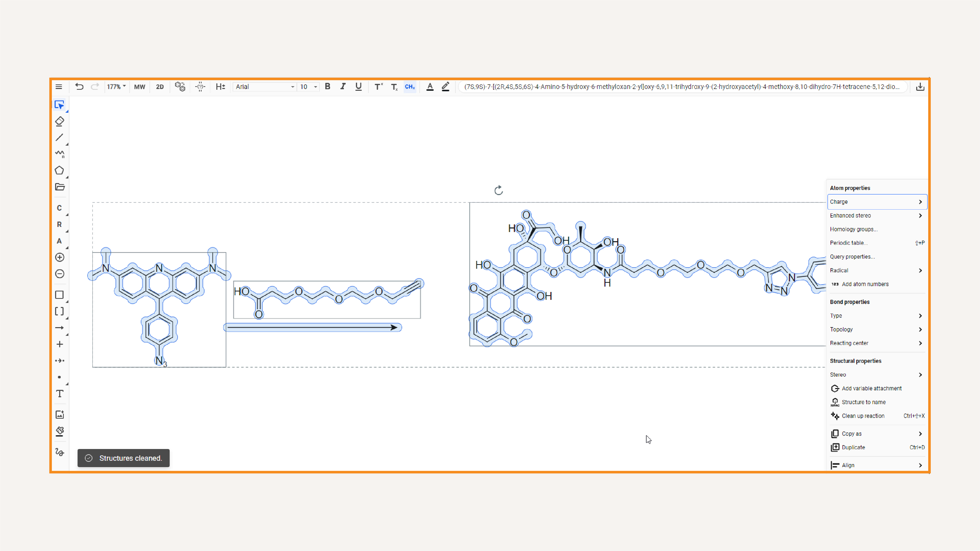The height and width of the screenshot is (551, 980).
Task: Select the reaction plus sign tool
Action: [59, 344]
